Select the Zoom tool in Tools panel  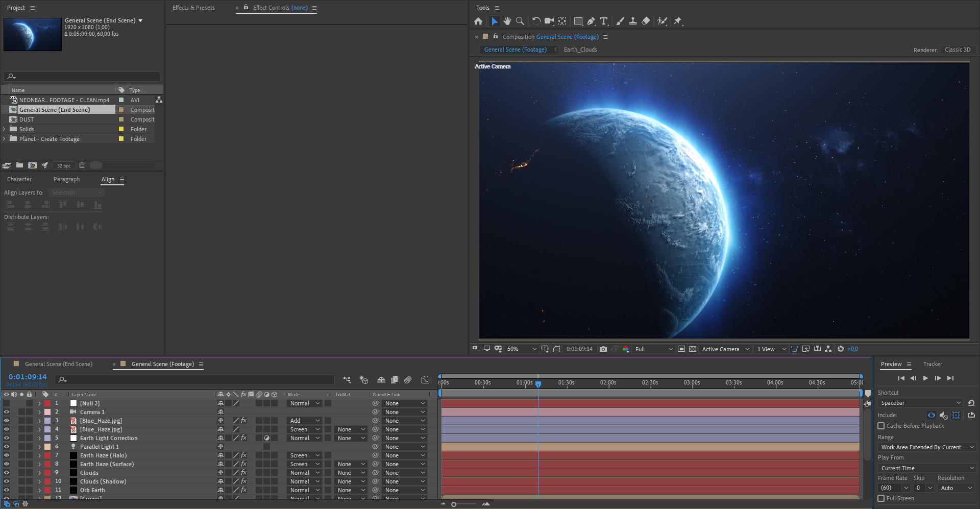tap(520, 21)
